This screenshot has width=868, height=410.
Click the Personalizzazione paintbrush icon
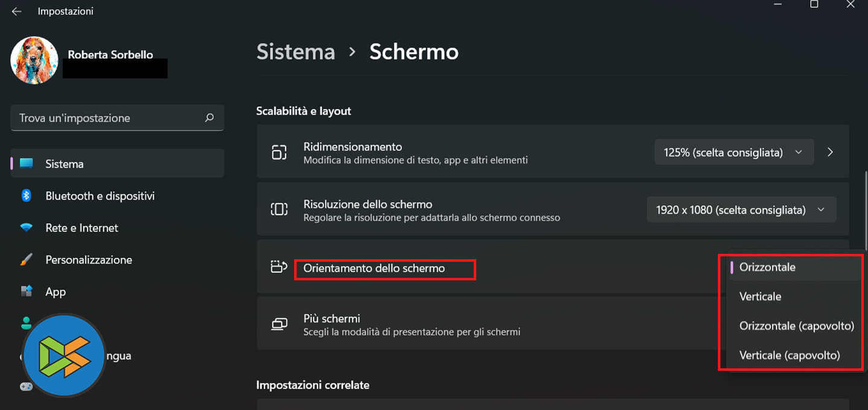coord(26,260)
